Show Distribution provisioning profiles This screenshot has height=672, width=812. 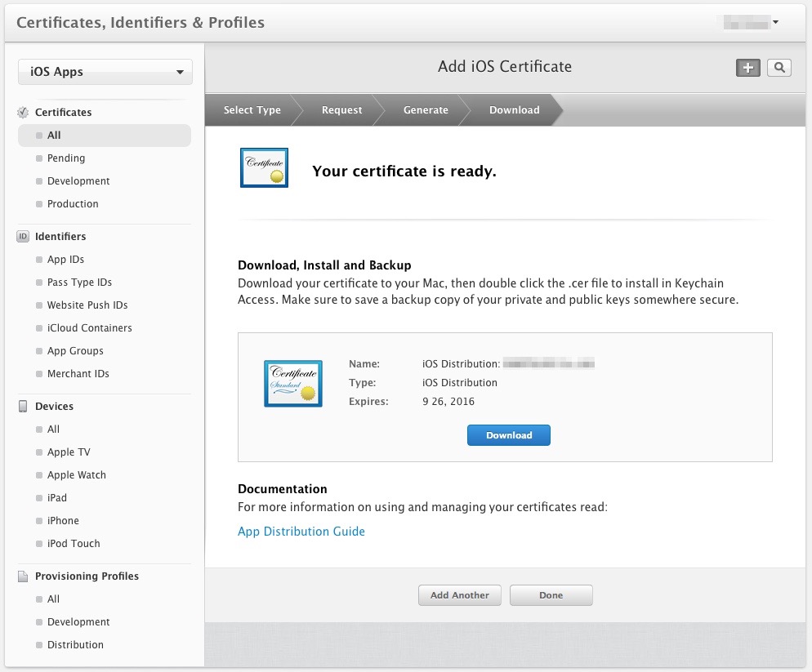75,644
